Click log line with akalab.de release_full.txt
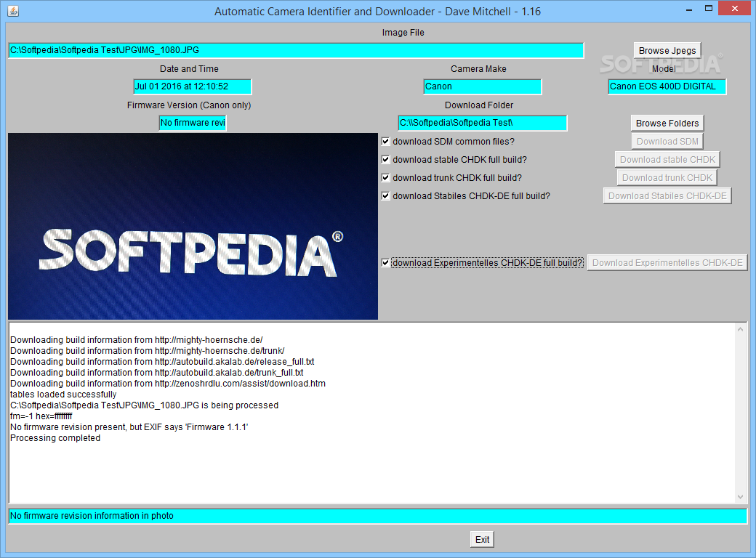 [x=163, y=362]
